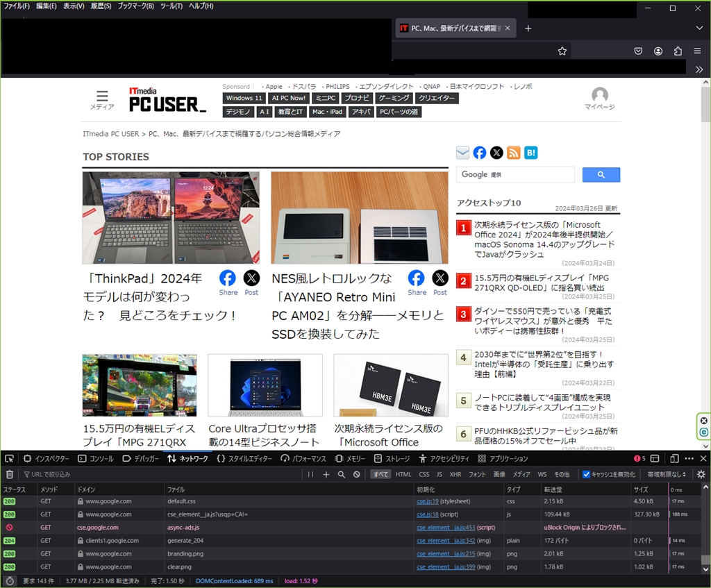Viewport: 711px width, 588px height.
Task: Open the Firefox account icon
Action: point(658,51)
